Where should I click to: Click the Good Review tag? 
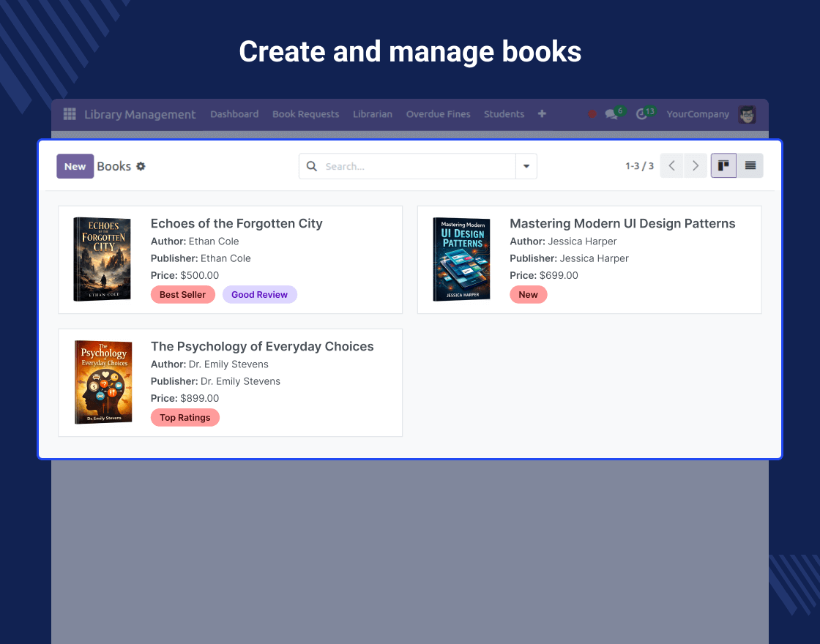[259, 294]
